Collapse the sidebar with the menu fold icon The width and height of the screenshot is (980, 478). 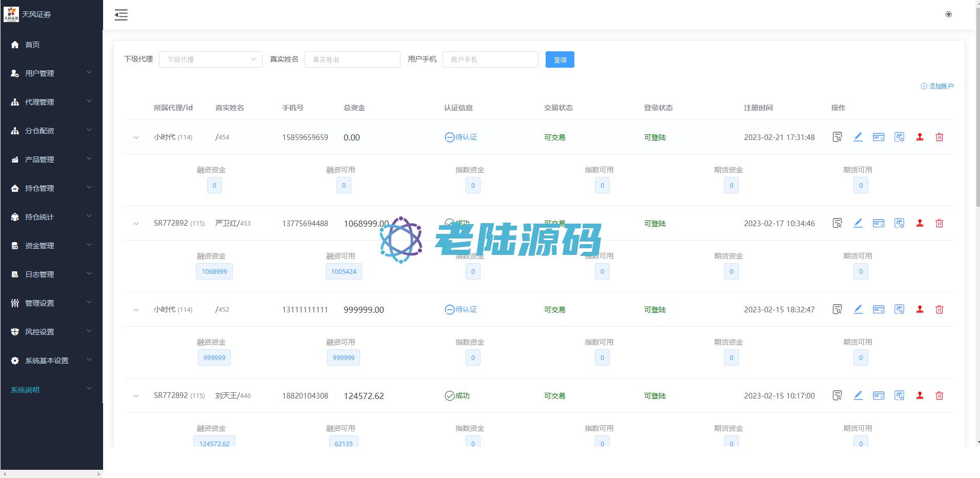click(121, 15)
